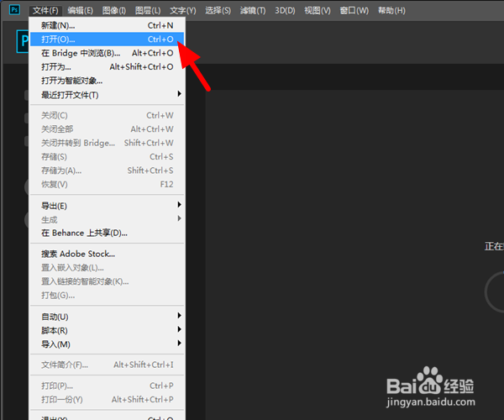
Task: Expand the 自动(U) submenu
Action: (x=107, y=317)
